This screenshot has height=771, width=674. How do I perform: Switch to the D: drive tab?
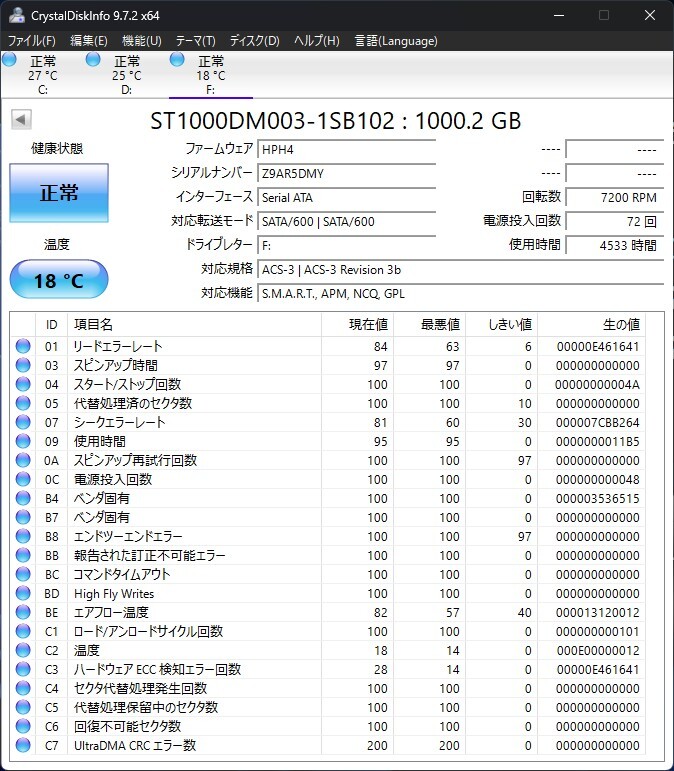click(x=127, y=75)
